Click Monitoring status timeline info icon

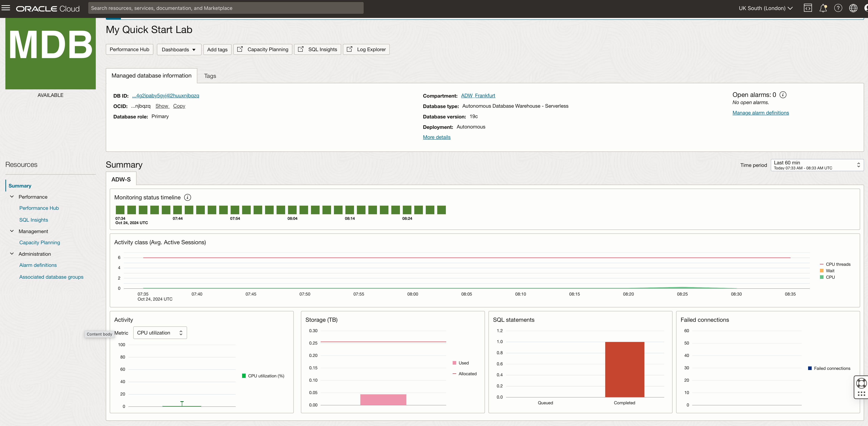pos(188,198)
